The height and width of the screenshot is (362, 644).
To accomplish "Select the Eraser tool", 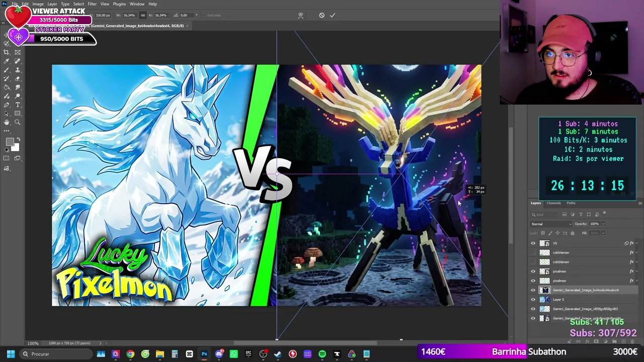I will point(18,79).
